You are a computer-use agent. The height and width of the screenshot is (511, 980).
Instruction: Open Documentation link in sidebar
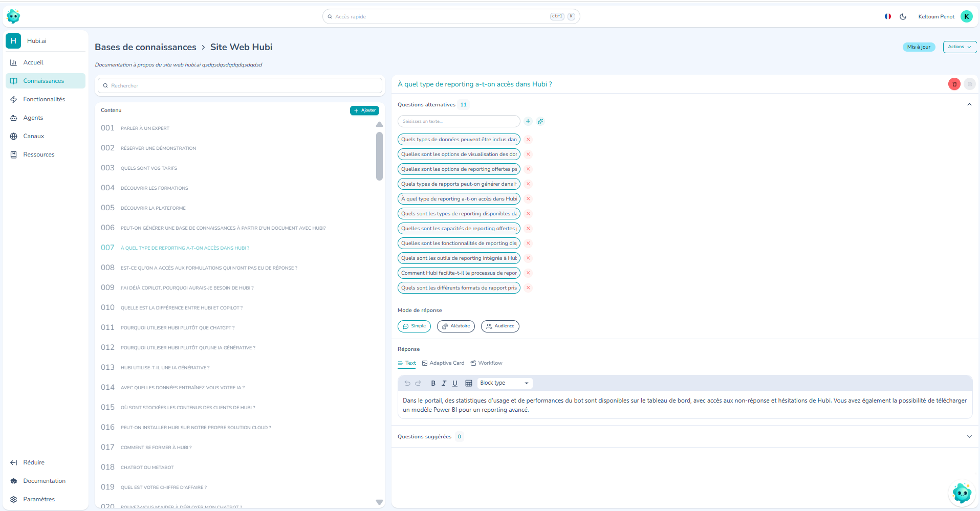click(46, 481)
